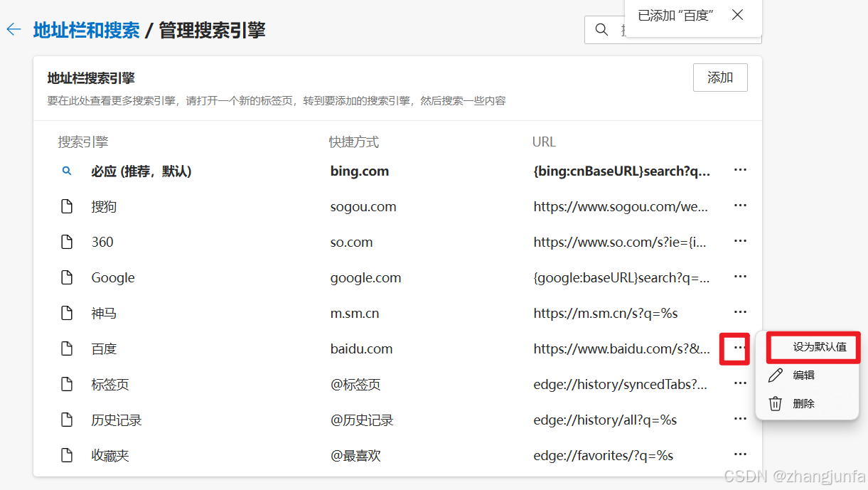Click the so.com shortcut cell

click(x=351, y=243)
